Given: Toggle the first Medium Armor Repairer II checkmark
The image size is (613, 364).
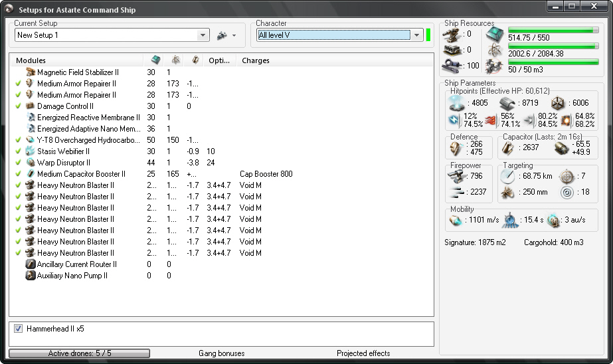Looking at the screenshot, I should [18, 84].
